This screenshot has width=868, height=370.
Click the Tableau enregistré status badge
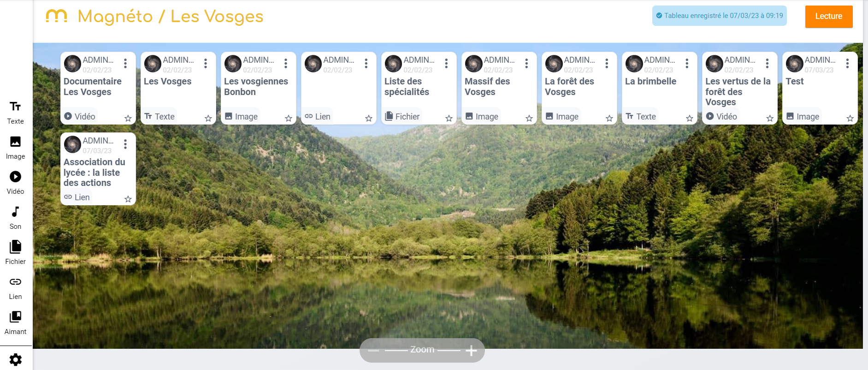point(719,16)
